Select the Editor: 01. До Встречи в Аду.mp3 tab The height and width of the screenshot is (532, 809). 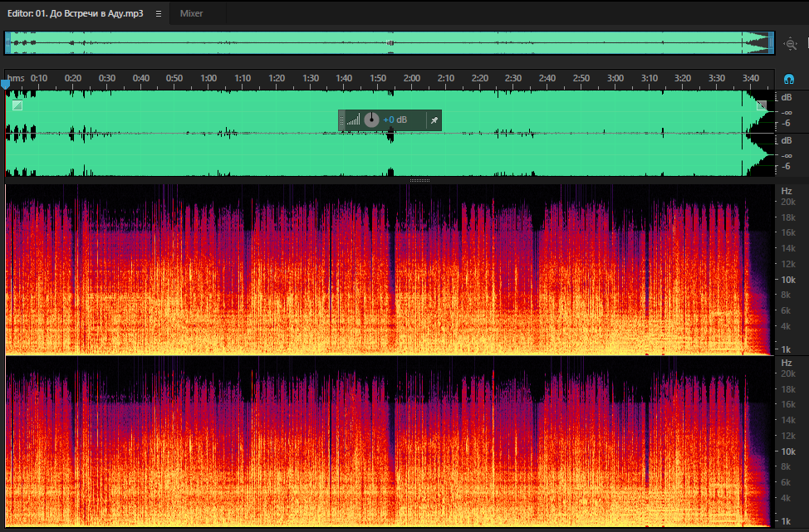[x=76, y=13]
